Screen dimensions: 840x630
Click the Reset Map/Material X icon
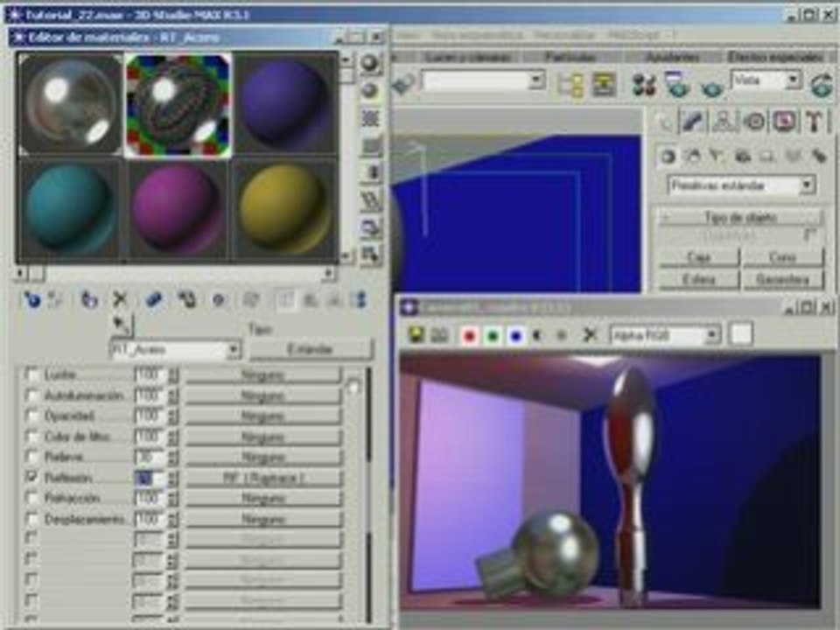120,299
